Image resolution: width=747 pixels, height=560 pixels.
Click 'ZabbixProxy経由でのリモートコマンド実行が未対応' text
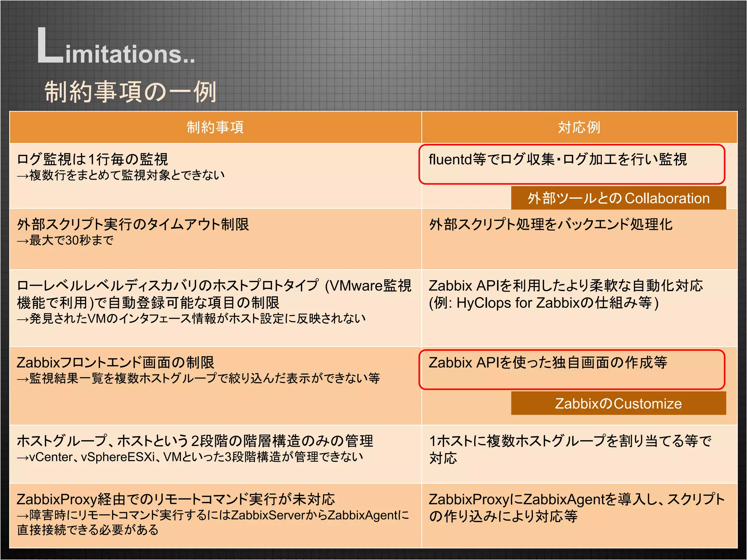[x=176, y=499]
